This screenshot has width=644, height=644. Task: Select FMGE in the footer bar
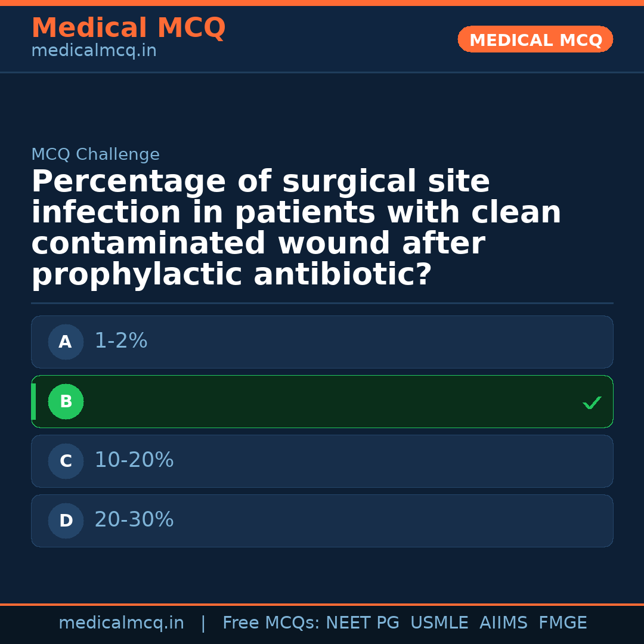point(562,623)
